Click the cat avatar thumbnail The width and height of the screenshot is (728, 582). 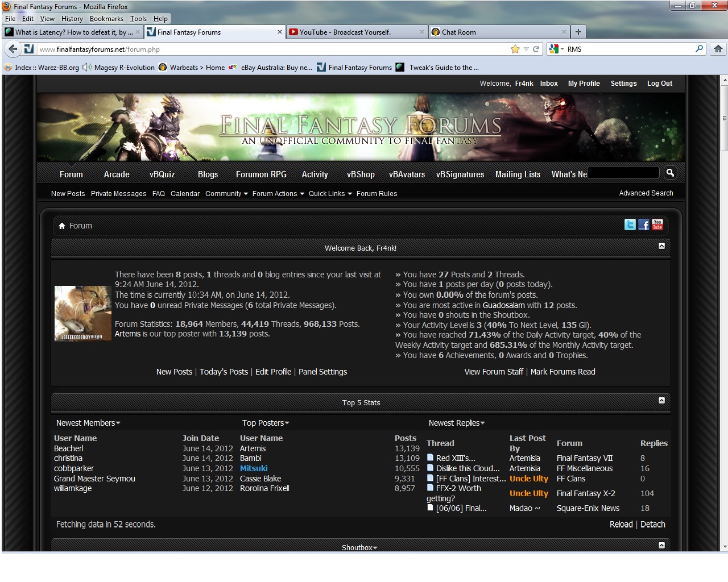pyautogui.click(x=83, y=313)
